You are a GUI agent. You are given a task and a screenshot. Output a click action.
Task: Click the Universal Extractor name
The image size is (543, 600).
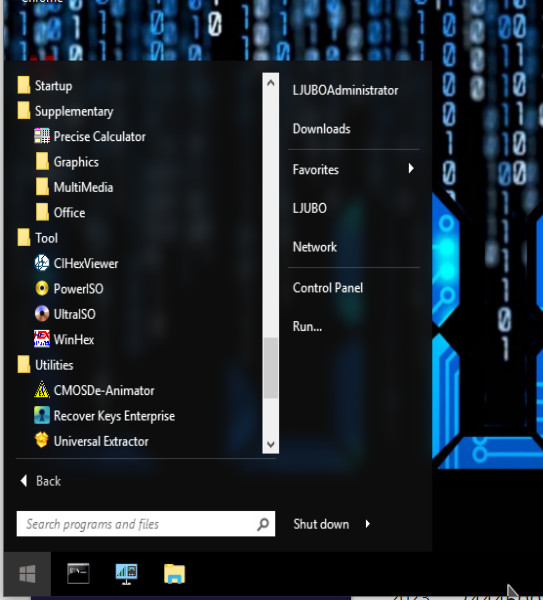[x=101, y=441]
